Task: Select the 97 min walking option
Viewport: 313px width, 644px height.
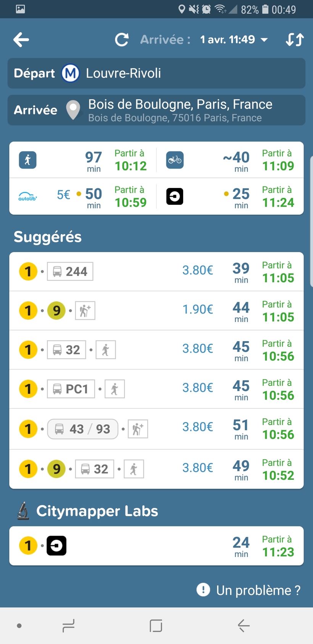Action: pyautogui.click(x=83, y=160)
